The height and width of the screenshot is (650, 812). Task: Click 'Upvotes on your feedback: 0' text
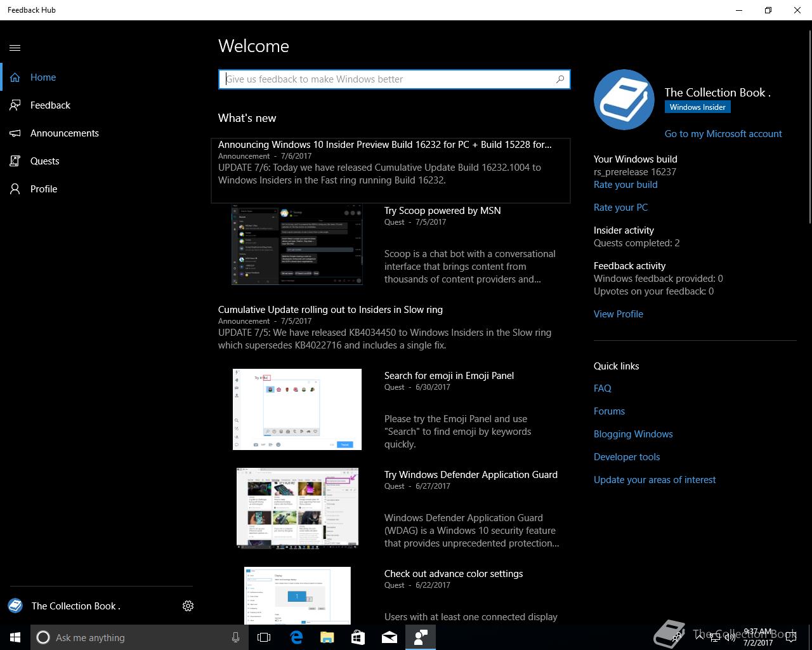(x=653, y=291)
